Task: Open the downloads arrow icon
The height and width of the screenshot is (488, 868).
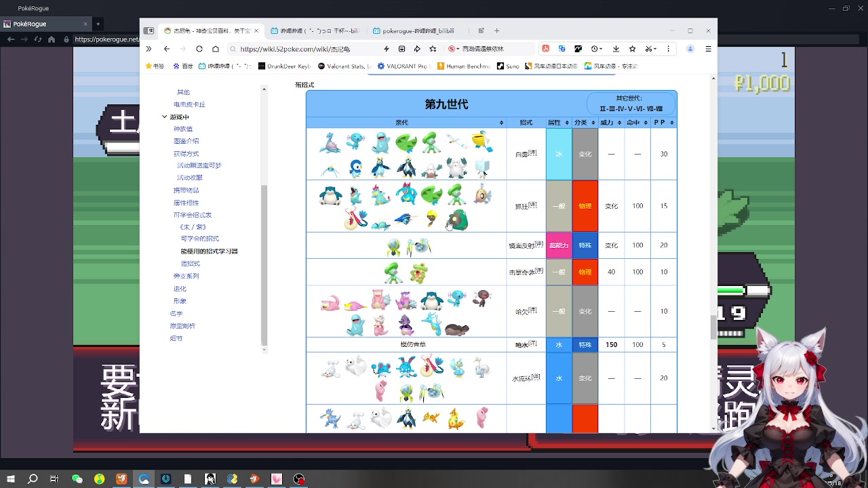Action: [616, 49]
